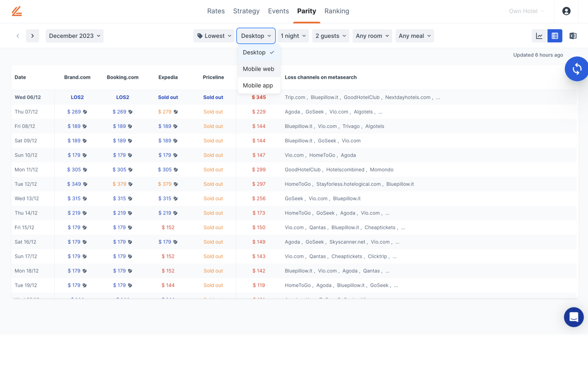
Task: Click the Booking.com column header
Action: coord(123,77)
